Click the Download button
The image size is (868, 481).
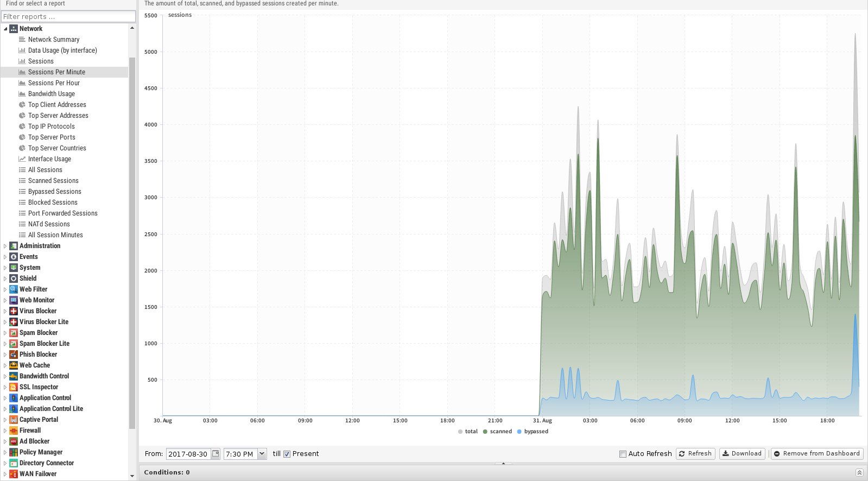(742, 454)
